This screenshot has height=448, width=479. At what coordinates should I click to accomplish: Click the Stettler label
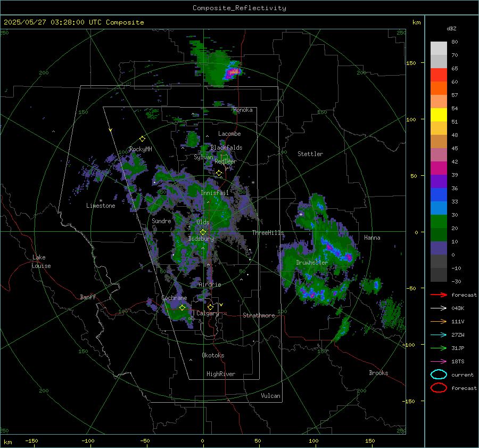(310, 154)
